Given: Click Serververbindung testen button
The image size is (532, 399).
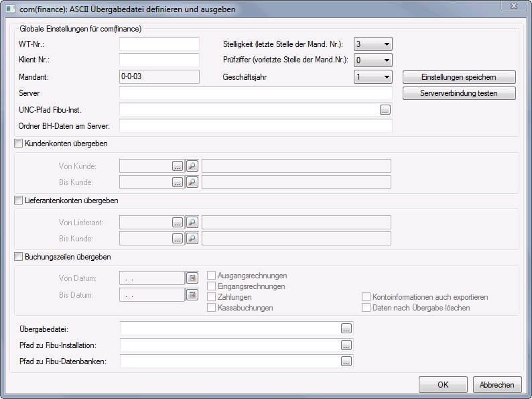Looking at the screenshot, I should click(459, 93).
